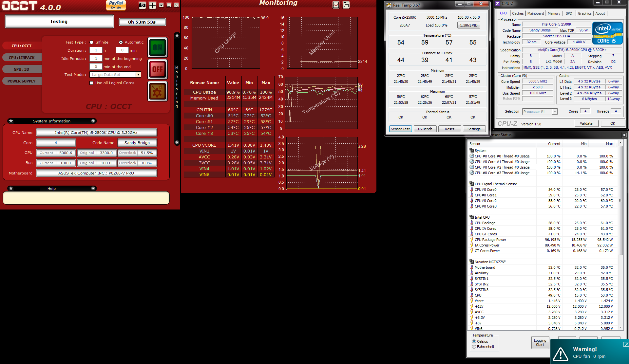Switch to CPU : OCCT test tab
Viewport: 629px width, 364px height.
(22, 46)
